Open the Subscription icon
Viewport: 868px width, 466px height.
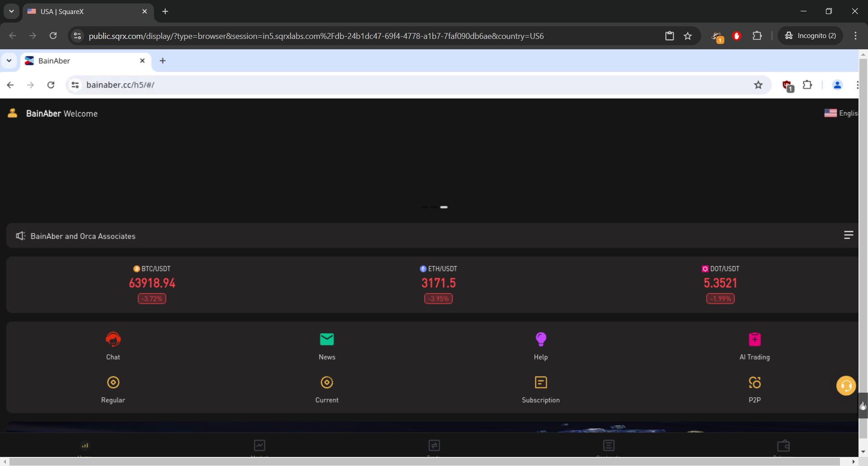(541, 383)
